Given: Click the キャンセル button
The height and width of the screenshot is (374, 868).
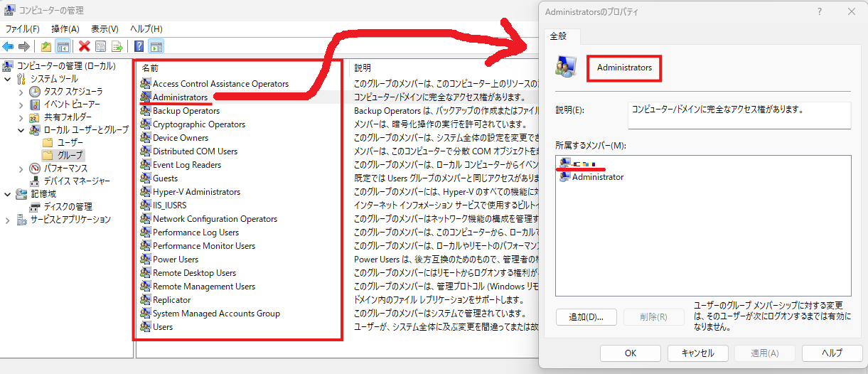Looking at the screenshot, I should [x=697, y=353].
